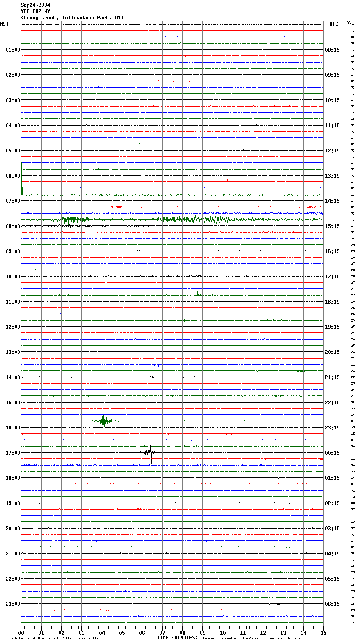Select the 18:00 MST time label
Screen dimensions: 357x644
(x=13, y=478)
